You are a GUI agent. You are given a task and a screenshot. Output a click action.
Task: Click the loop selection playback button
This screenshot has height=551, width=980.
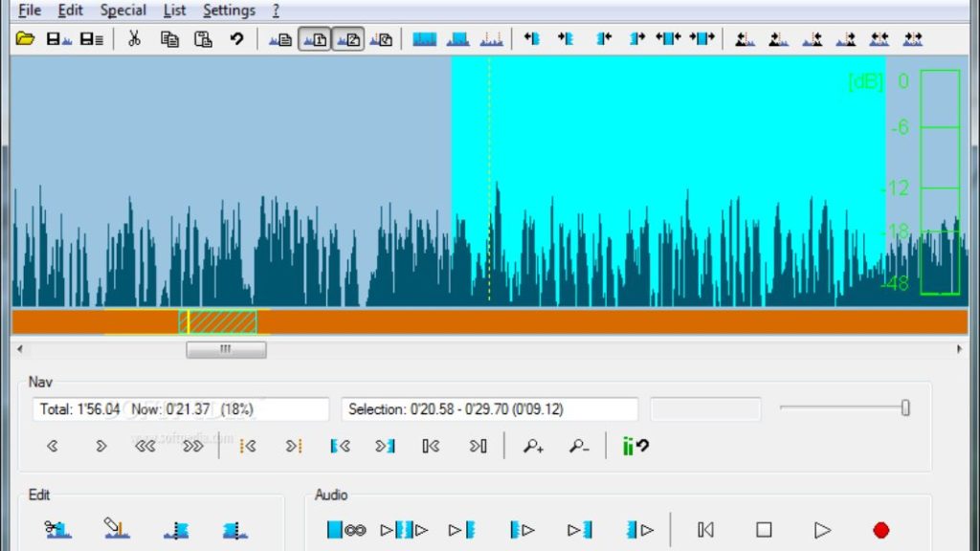pyautogui.click(x=345, y=529)
